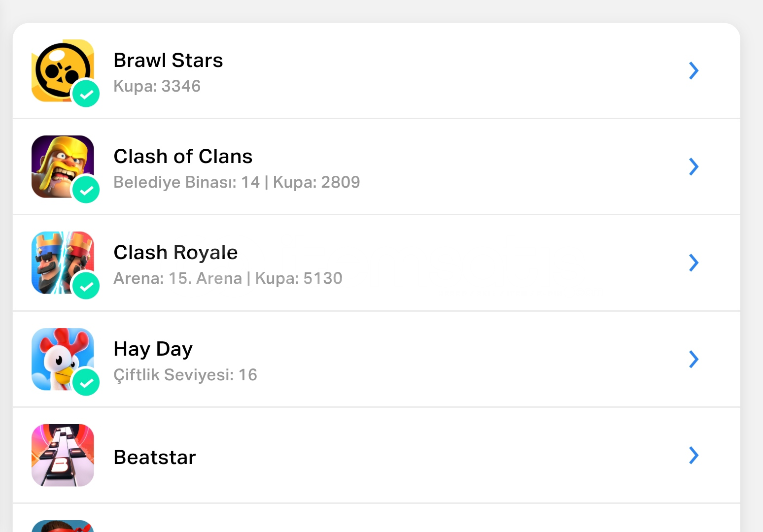Tap the partially visible game icon at bottom
The image size is (763, 532).
(x=63, y=526)
